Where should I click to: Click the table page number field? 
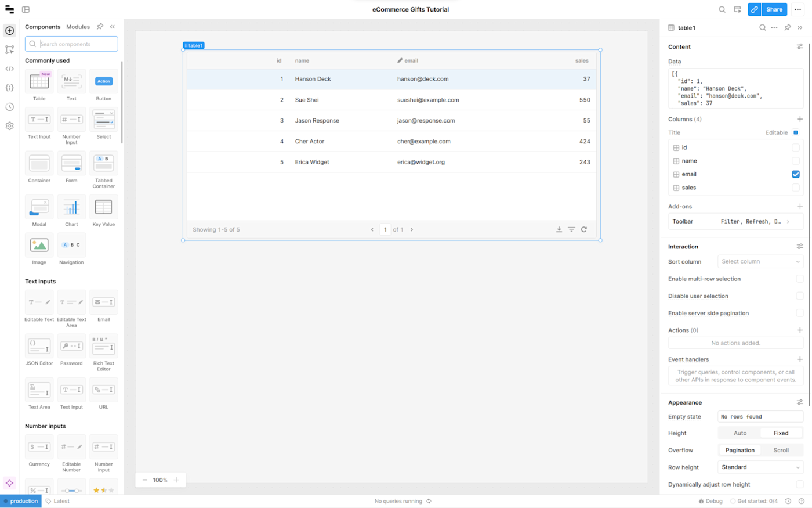point(385,230)
